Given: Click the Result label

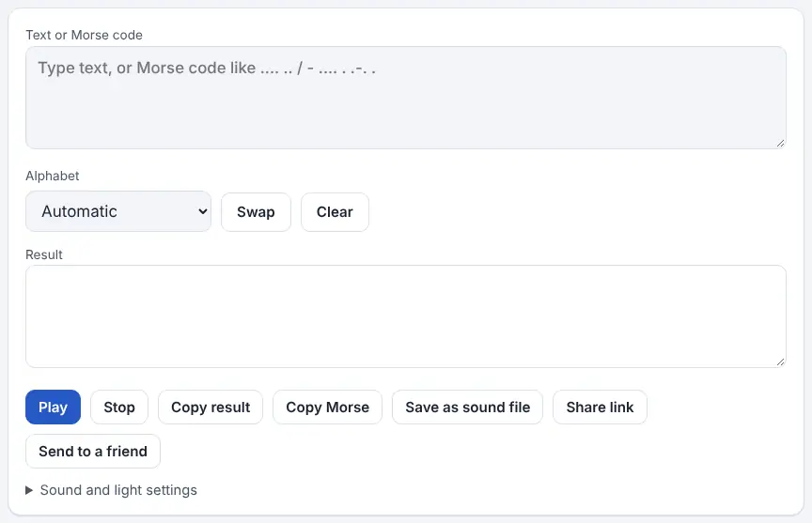Looking at the screenshot, I should coord(44,254).
